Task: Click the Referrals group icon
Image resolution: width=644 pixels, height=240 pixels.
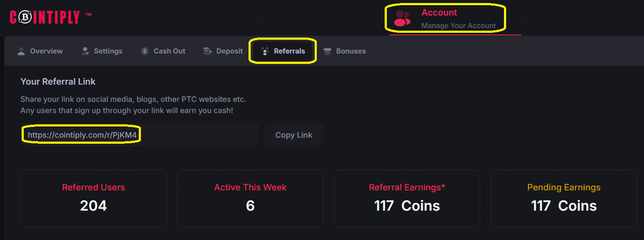Action: coord(265,51)
